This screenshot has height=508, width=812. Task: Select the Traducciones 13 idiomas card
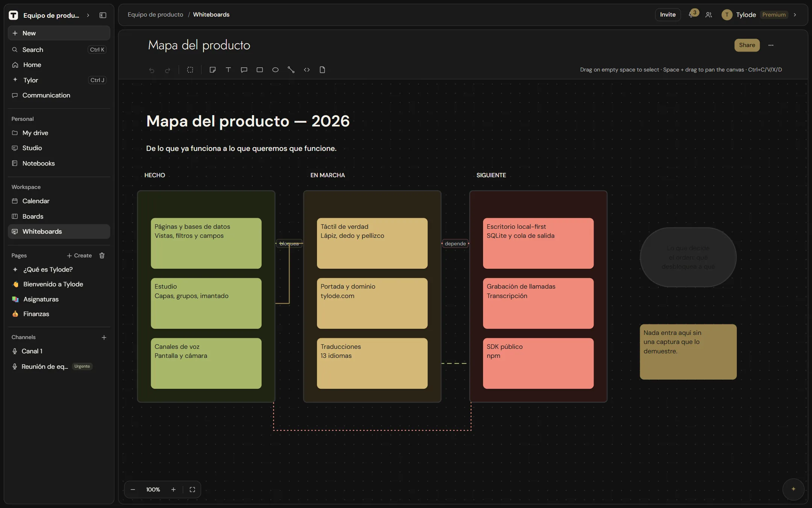(372, 363)
